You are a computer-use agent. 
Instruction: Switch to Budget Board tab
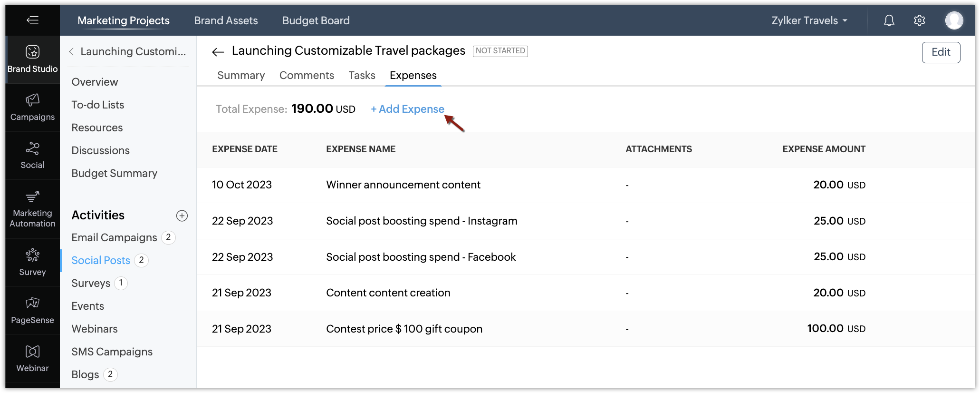click(x=316, y=20)
